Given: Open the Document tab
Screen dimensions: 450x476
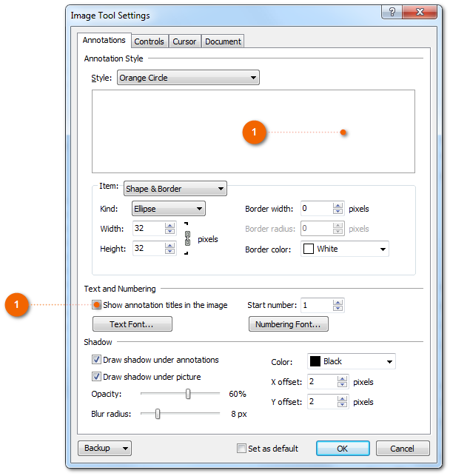Looking at the screenshot, I should coord(223,41).
